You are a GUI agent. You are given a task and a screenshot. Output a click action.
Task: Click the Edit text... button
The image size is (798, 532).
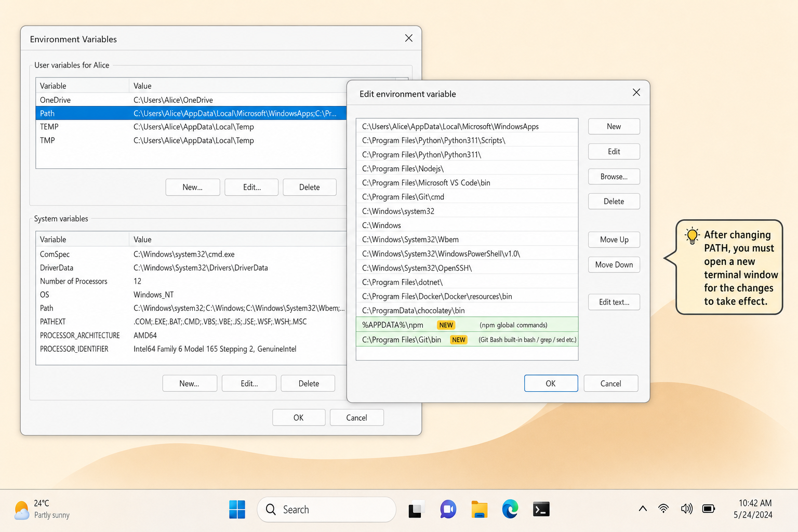tap(614, 302)
